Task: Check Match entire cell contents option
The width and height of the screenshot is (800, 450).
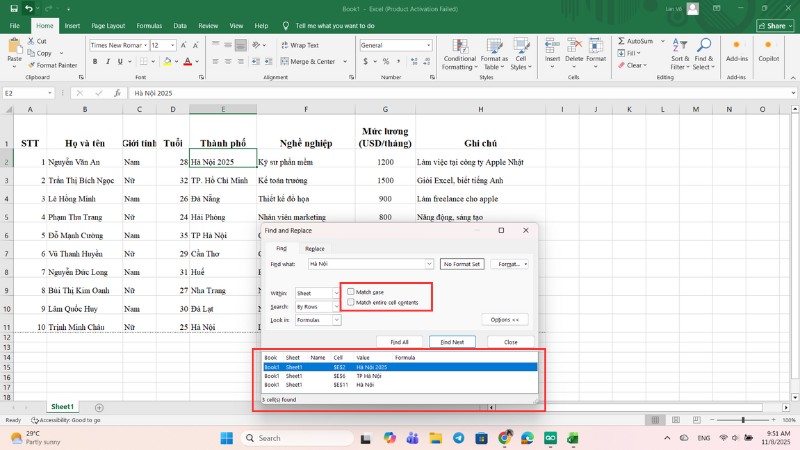Action: tap(350, 302)
